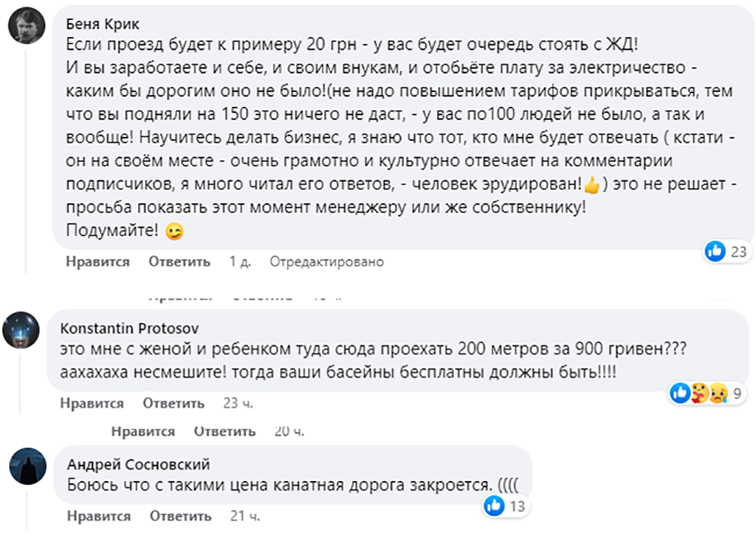Click the '23 ч.' timestamp

(x=238, y=404)
